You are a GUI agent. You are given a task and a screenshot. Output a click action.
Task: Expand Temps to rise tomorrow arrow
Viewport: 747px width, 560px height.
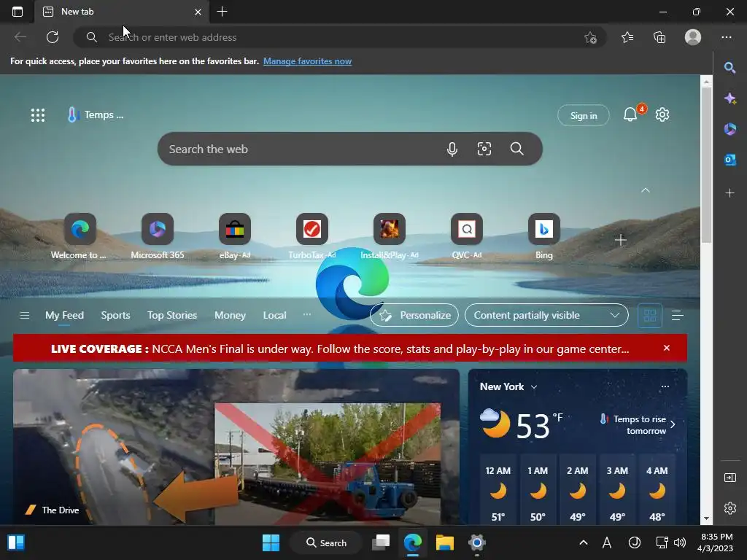click(x=673, y=424)
